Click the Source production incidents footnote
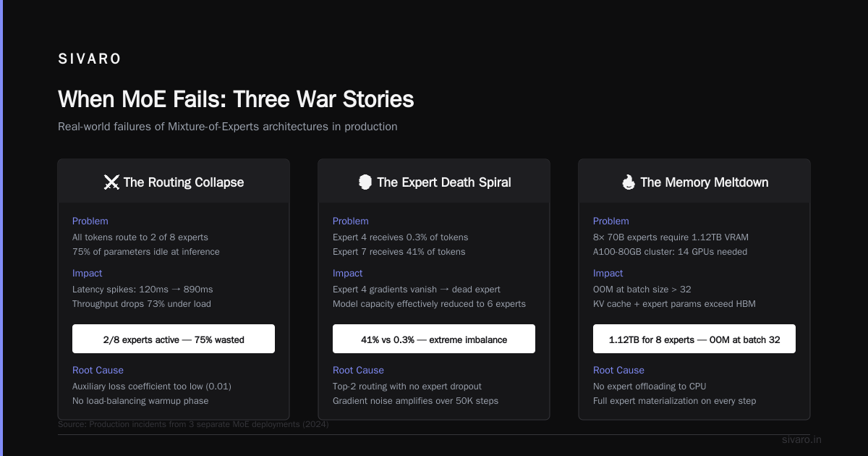The height and width of the screenshot is (456, 868). coord(193,424)
